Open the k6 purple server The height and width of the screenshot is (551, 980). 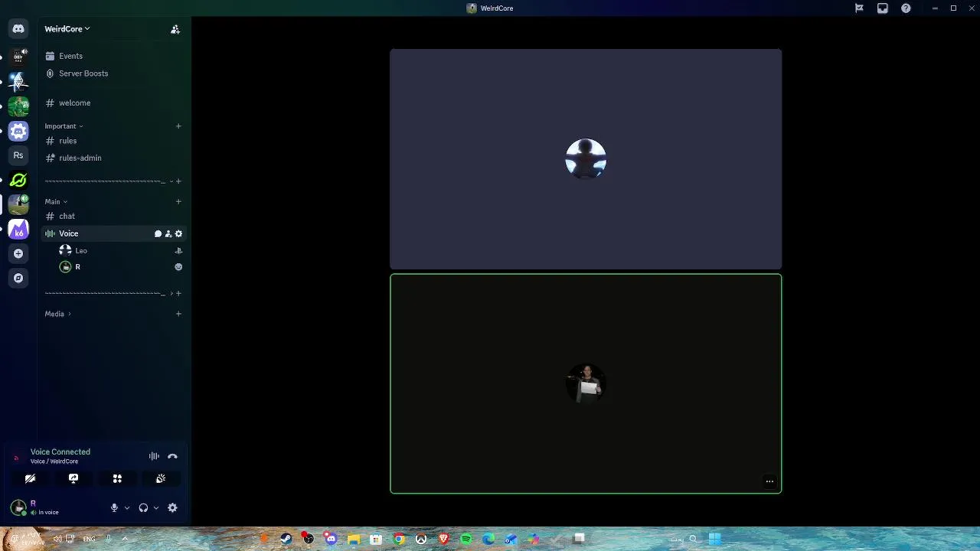pyautogui.click(x=18, y=229)
